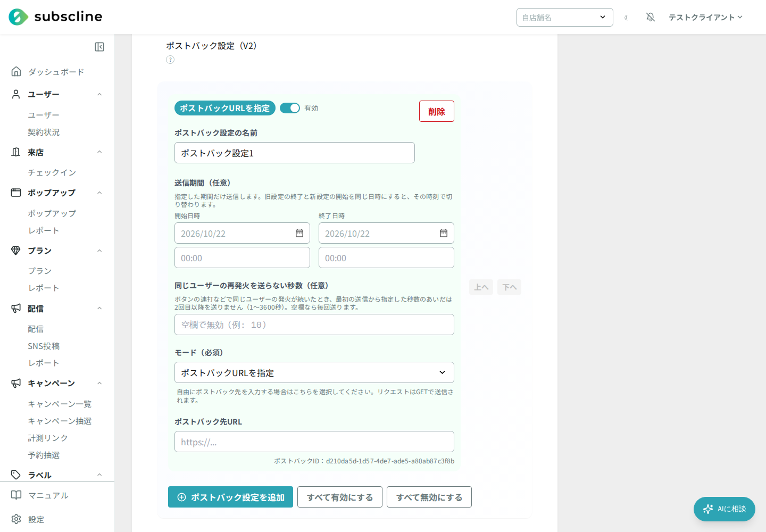This screenshot has width=766, height=532.
Task: Collapse the キャンペーン sidebar section
Action: tap(99, 383)
